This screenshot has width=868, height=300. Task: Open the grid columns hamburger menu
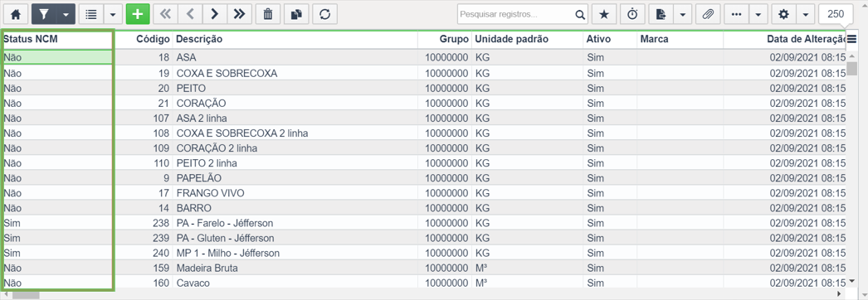[852, 39]
